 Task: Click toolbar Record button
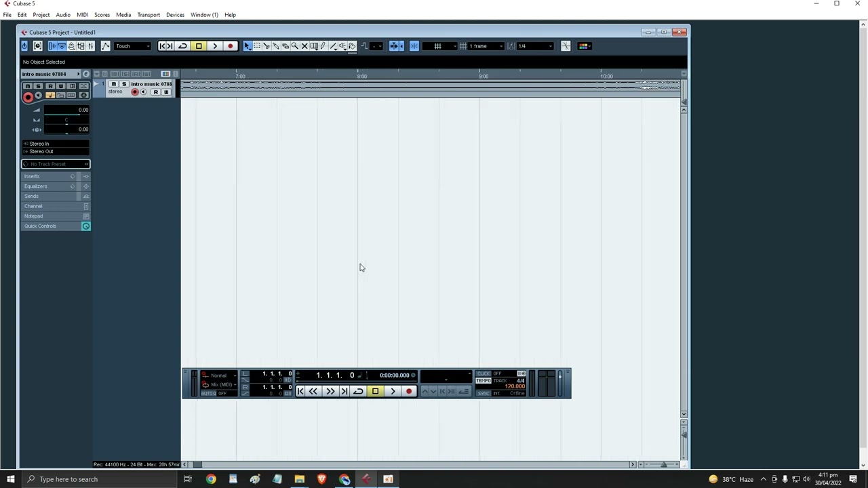point(231,46)
